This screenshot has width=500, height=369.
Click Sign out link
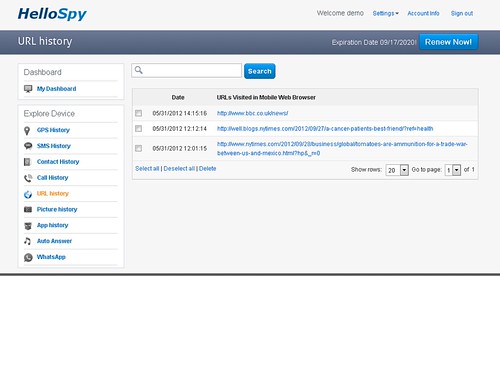pyautogui.click(x=462, y=13)
